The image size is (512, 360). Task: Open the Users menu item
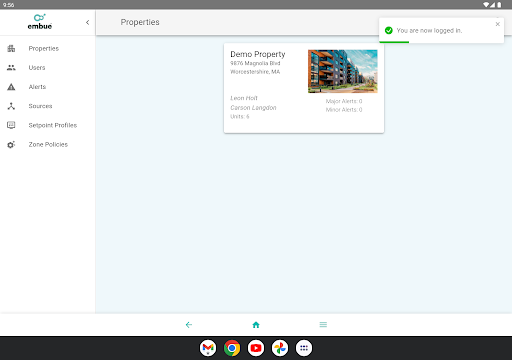click(x=37, y=68)
